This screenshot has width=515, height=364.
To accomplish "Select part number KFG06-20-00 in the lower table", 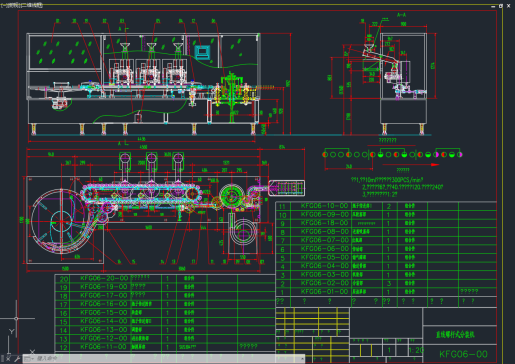I will click(x=104, y=278).
